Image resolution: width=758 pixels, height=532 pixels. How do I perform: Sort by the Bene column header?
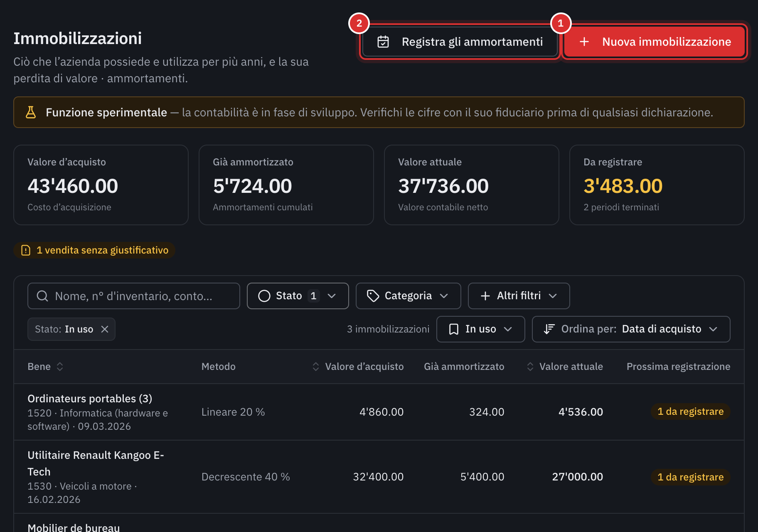point(45,367)
